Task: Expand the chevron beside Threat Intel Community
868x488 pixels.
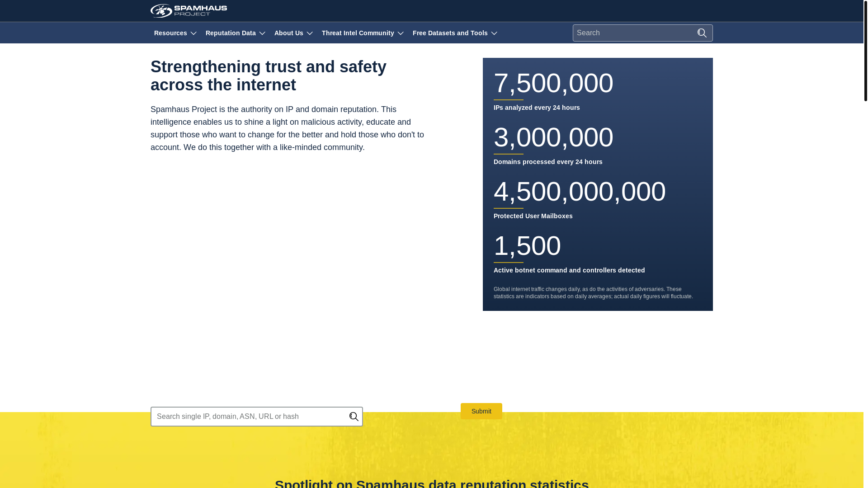Action: click(401, 33)
